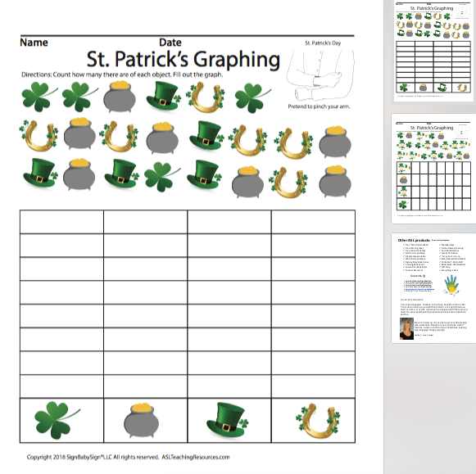Click the top empty cell above the horseshoe column
476x474 pixels.
coord(313,222)
